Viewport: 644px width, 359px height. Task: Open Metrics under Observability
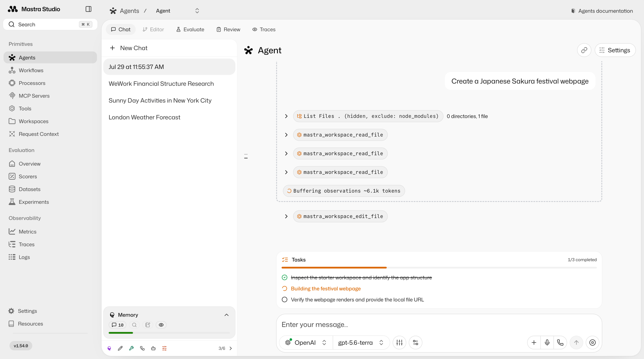(50, 232)
